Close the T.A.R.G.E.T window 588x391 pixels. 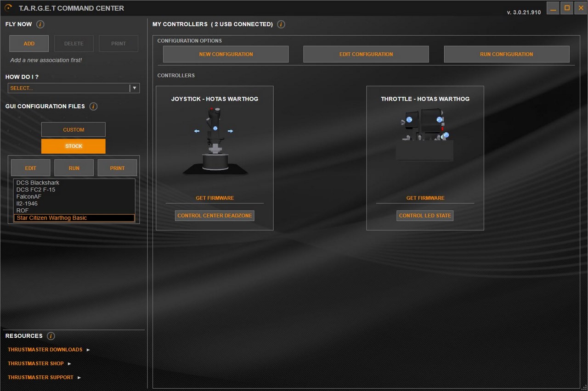(x=581, y=8)
